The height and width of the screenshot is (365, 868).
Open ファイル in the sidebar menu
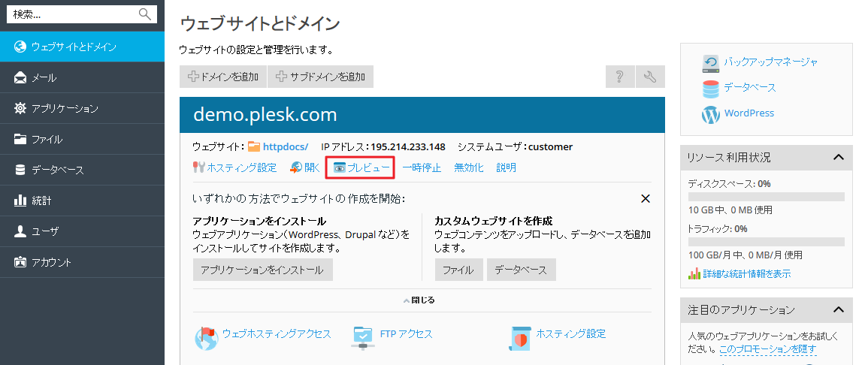pyautogui.click(x=47, y=139)
